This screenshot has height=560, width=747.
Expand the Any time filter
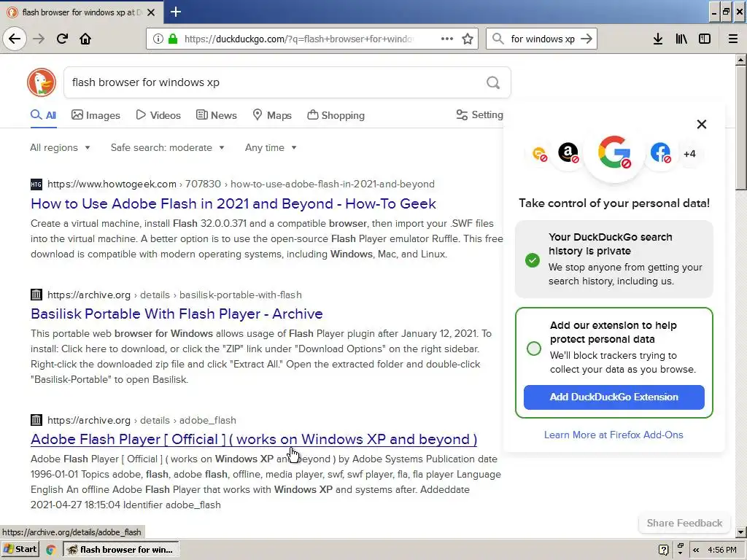pos(271,147)
